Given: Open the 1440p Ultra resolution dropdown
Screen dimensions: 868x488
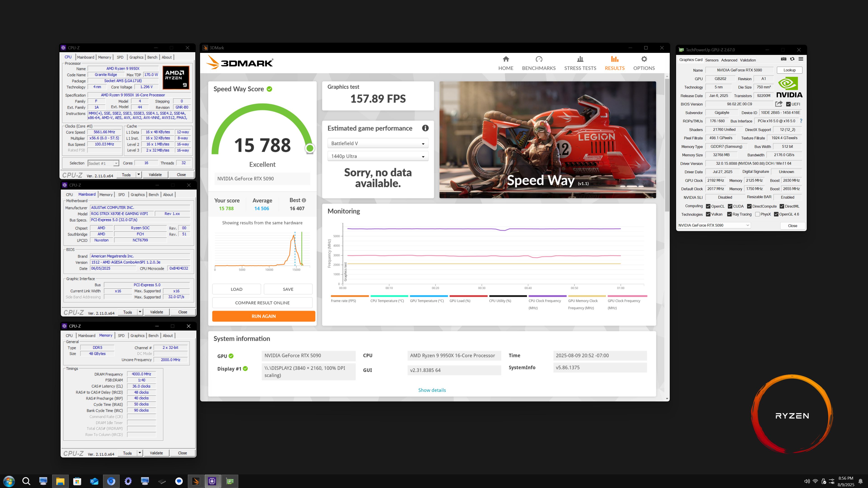Looking at the screenshot, I should tap(378, 156).
